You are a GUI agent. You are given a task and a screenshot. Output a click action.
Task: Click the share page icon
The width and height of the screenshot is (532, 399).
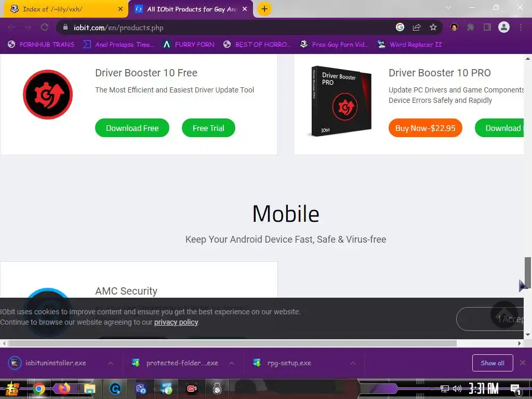point(417,28)
